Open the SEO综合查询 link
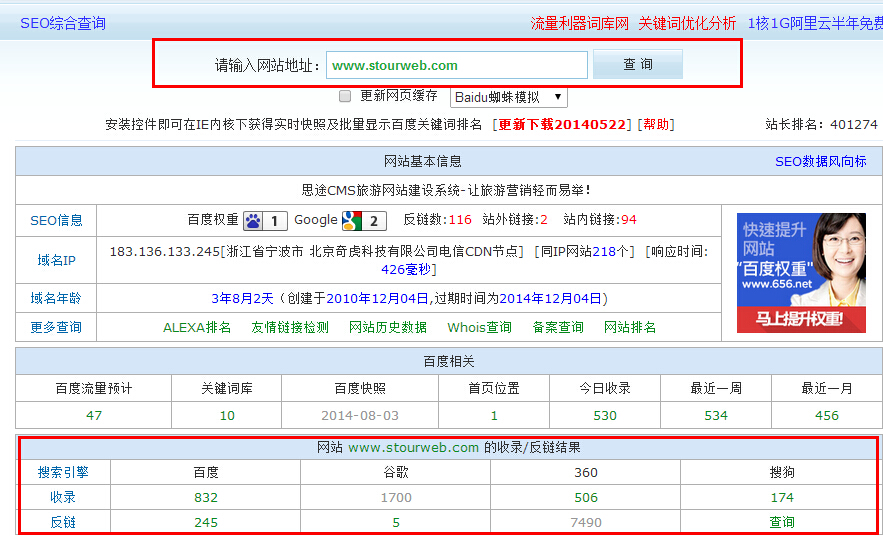 point(62,23)
